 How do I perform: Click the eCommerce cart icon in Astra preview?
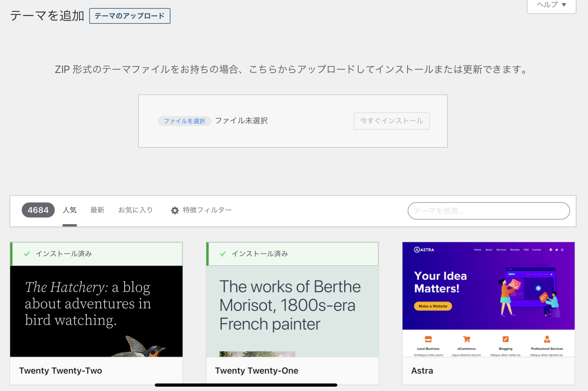pos(466,339)
